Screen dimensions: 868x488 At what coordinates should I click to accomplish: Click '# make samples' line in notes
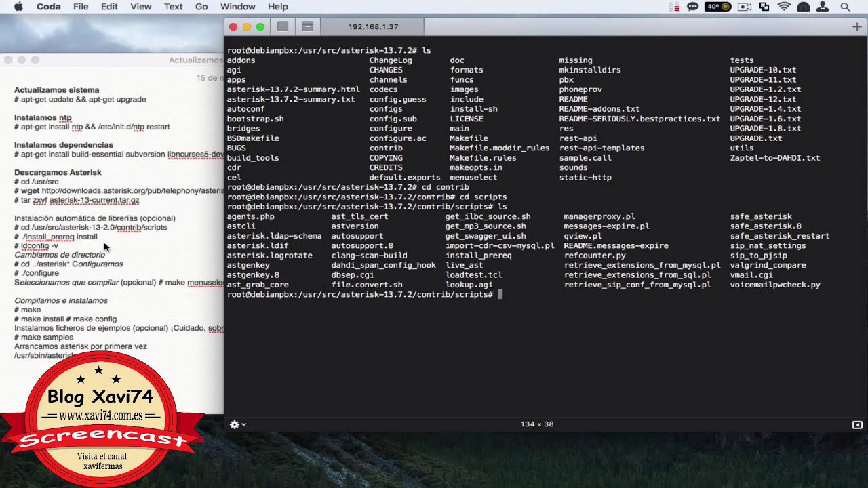(x=44, y=337)
